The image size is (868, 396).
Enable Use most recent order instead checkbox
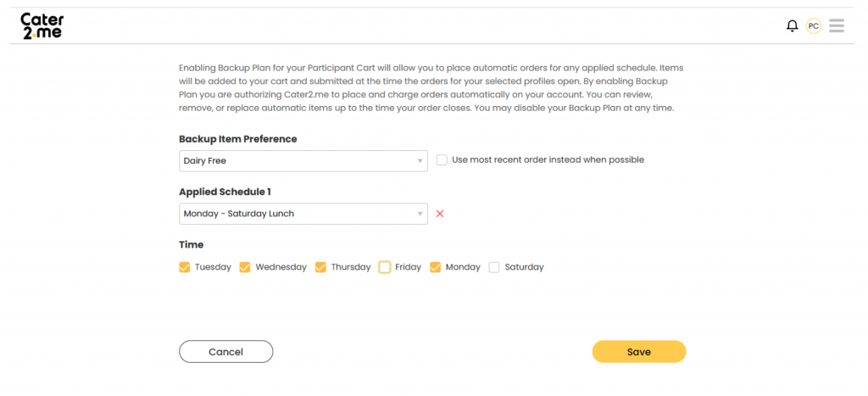point(442,160)
